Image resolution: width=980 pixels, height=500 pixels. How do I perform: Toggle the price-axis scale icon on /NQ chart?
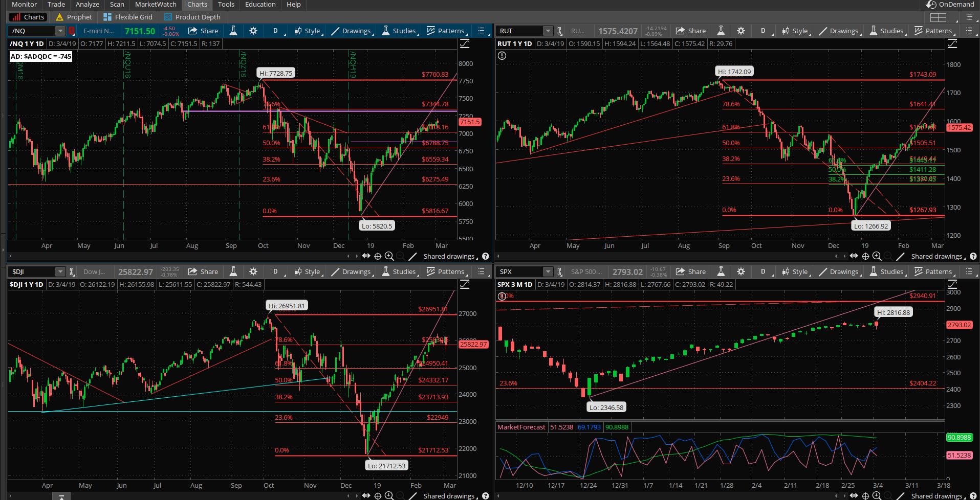(x=464, y=44)
